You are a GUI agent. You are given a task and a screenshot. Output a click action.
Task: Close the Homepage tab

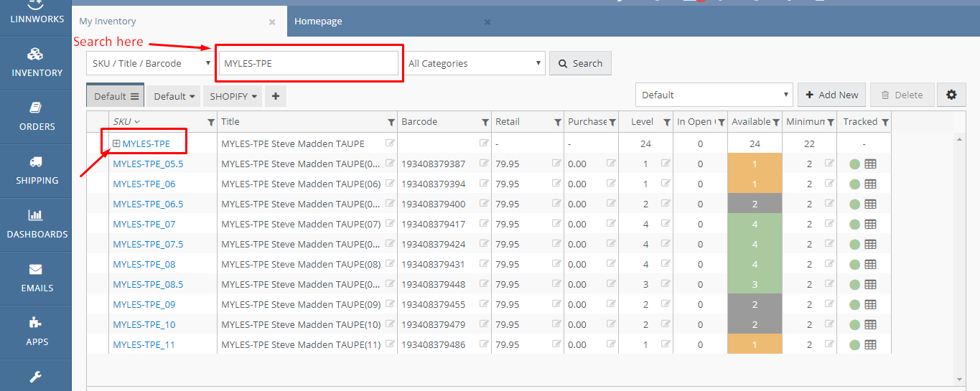[x=487, y=22]
